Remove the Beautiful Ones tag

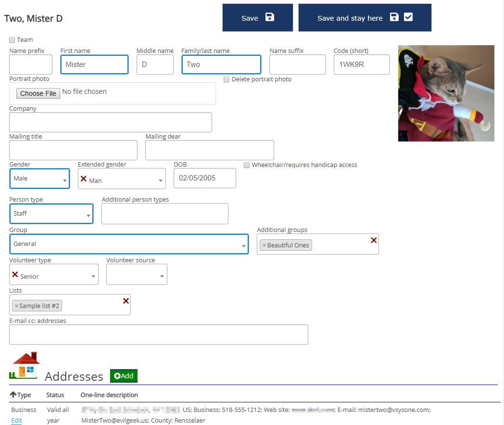[x=264, y=245]
